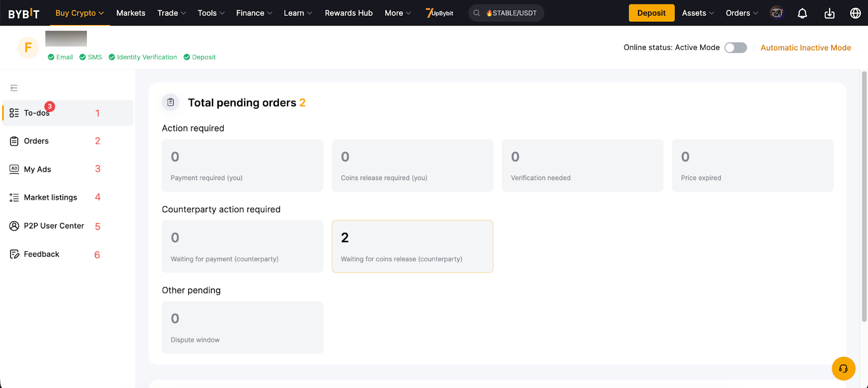Click the 7UpBybit promo logo

(x=439, y=13)
